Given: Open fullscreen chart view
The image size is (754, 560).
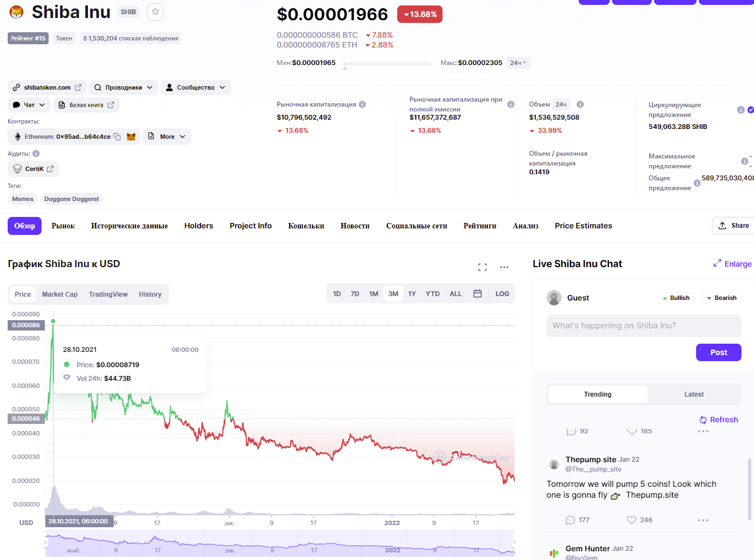Looking at the screenshot, I should (482, 267).
